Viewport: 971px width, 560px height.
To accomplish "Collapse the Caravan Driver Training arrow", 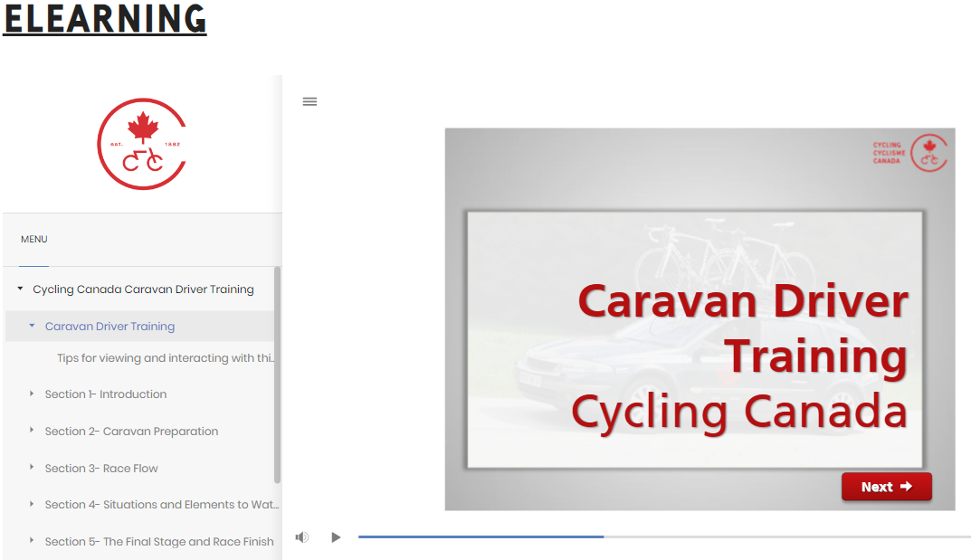I will pyautogui.click(x=33, y=326).
